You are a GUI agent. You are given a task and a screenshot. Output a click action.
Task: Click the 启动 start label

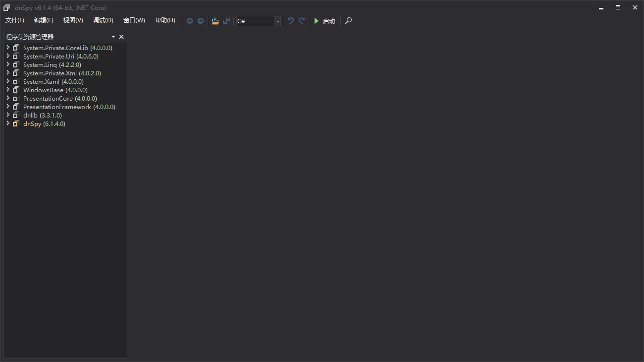coord(329,21)
